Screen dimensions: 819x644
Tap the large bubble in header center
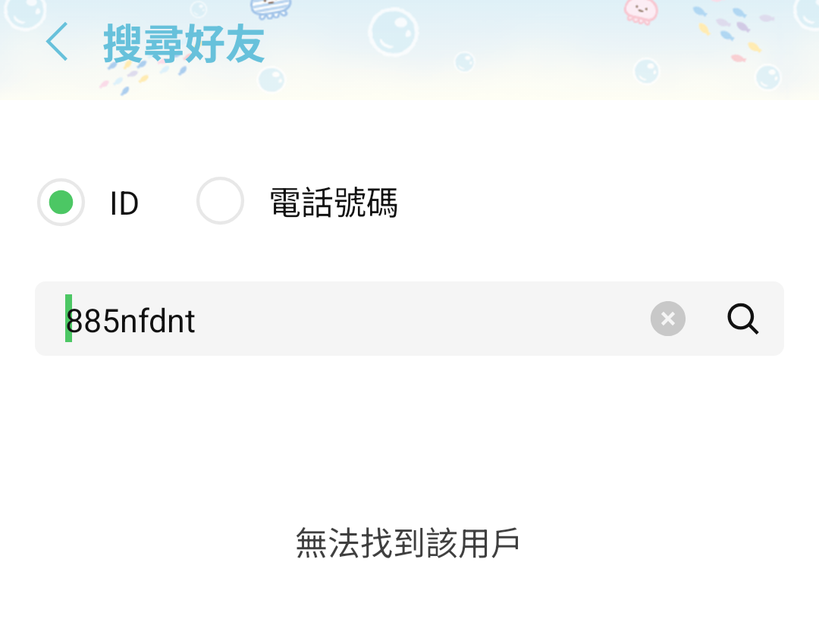(x=394, y=32)
